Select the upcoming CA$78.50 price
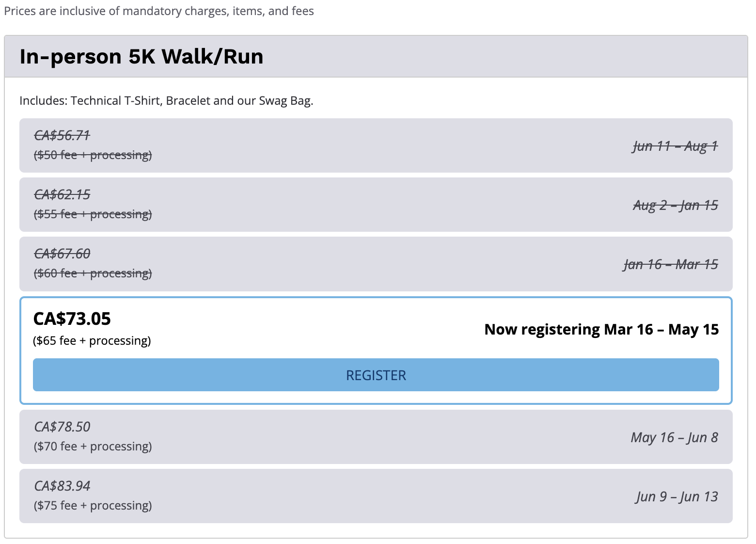 tap(62, 427)
